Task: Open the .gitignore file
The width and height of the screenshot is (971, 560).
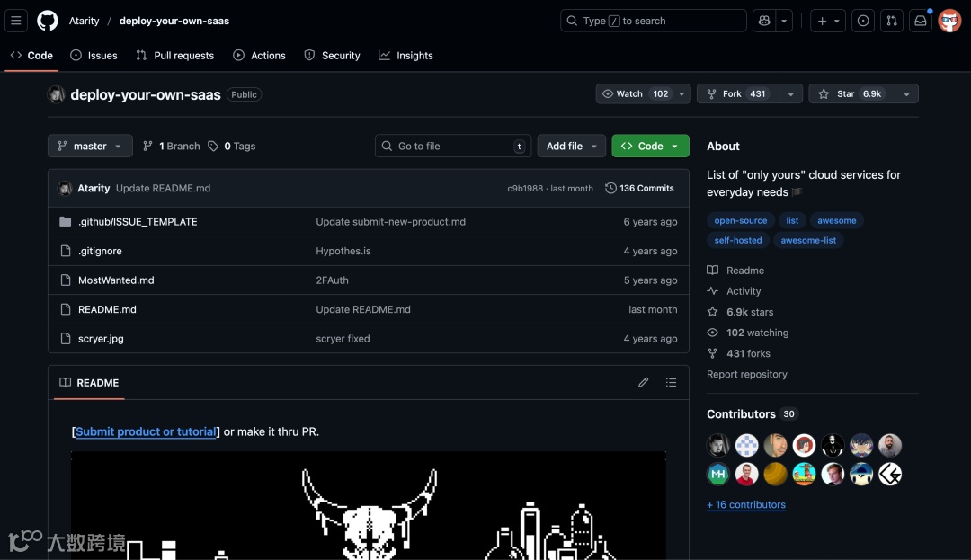Action: click(100, 251)
